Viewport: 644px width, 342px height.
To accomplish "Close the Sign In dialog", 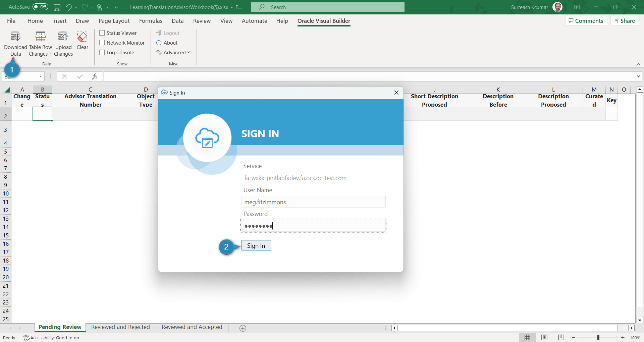I will (396, 93).
